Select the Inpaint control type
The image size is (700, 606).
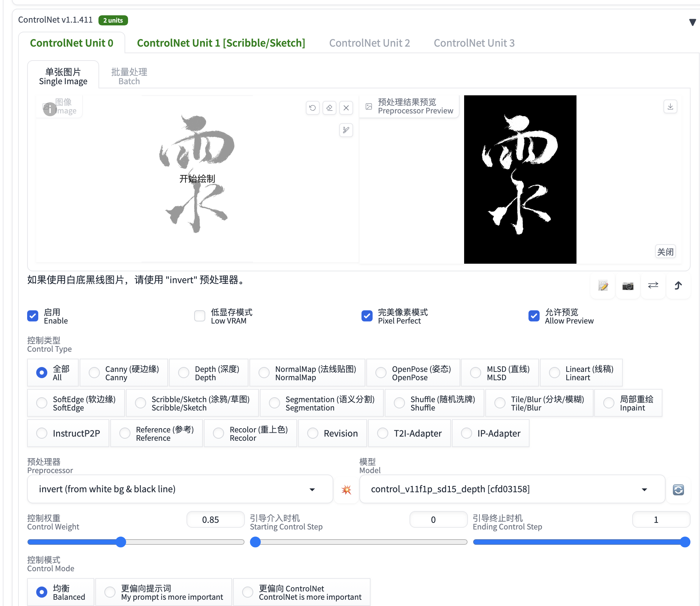pos(628,403)
